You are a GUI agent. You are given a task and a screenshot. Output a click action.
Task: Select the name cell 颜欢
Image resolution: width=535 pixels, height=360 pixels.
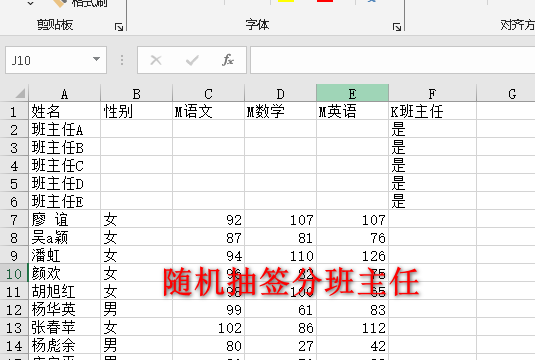click(x=64, y=273)
